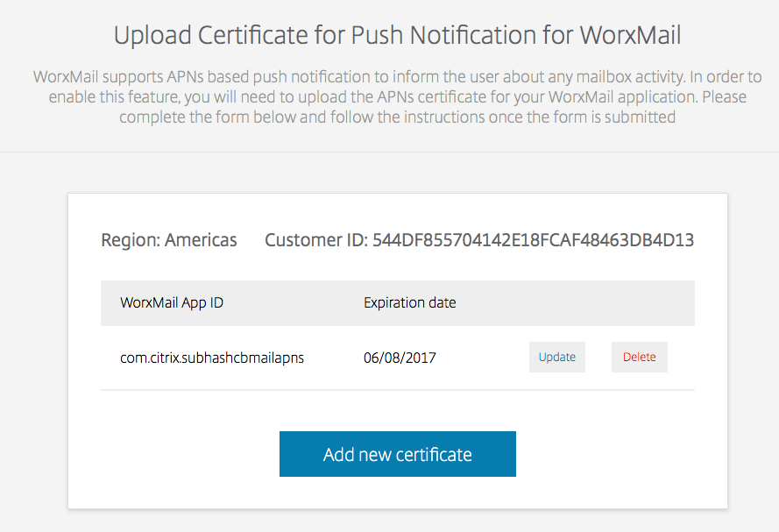Click the "Americas" region value
Viewport: 779px width, 532px height.
[x=201, y=240]
